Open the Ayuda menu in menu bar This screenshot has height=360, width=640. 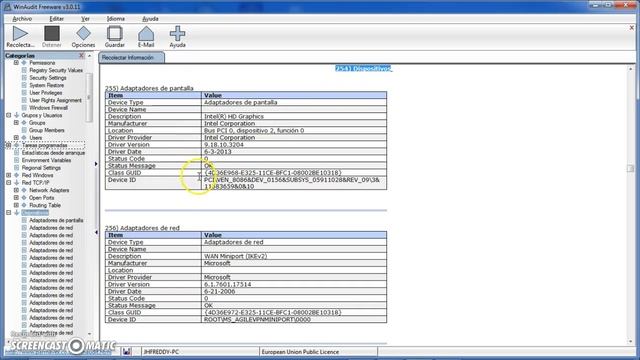150,19
